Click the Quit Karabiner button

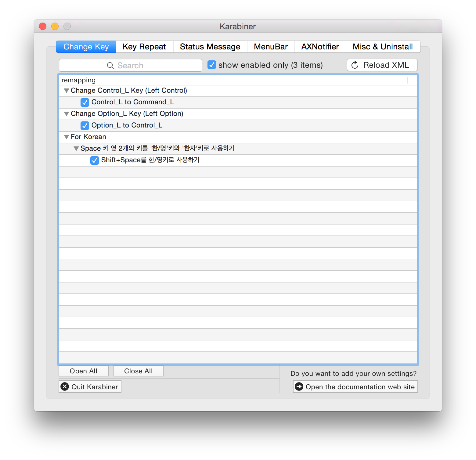90,386
